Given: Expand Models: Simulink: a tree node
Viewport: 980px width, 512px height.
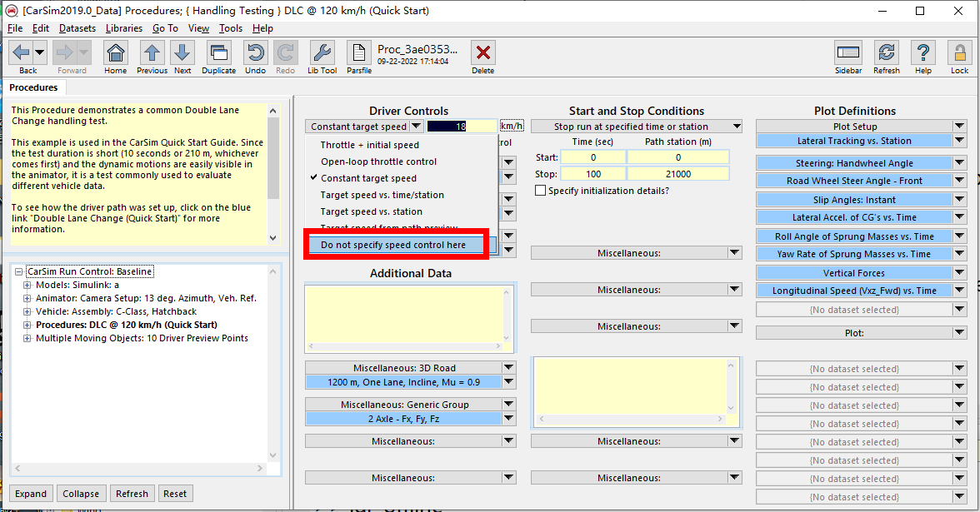Looking at the screenshot, I should 27,285.
